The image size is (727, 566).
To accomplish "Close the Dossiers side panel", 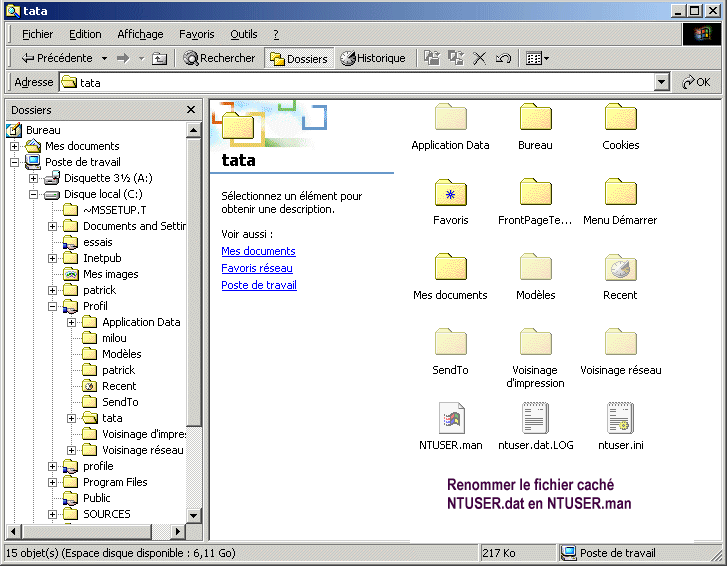I will click(x=191, y=110).
